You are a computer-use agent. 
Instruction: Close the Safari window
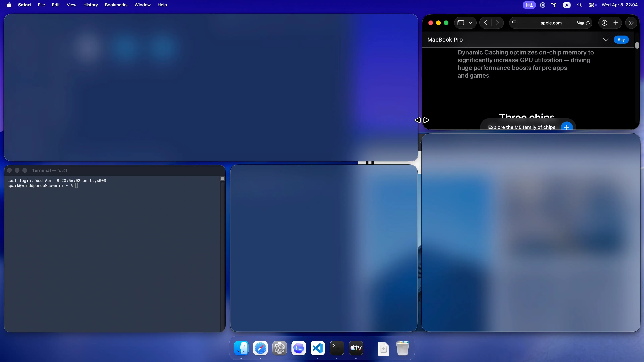tap(431, 23)
